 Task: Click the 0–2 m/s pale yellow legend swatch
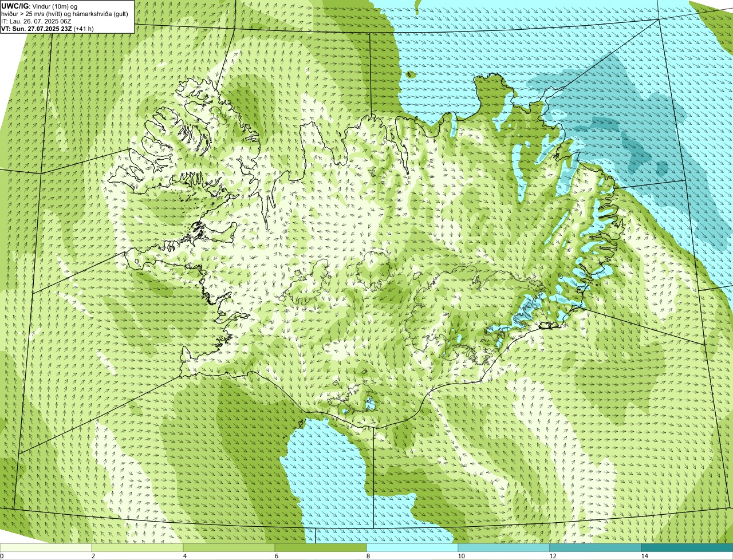46,547
